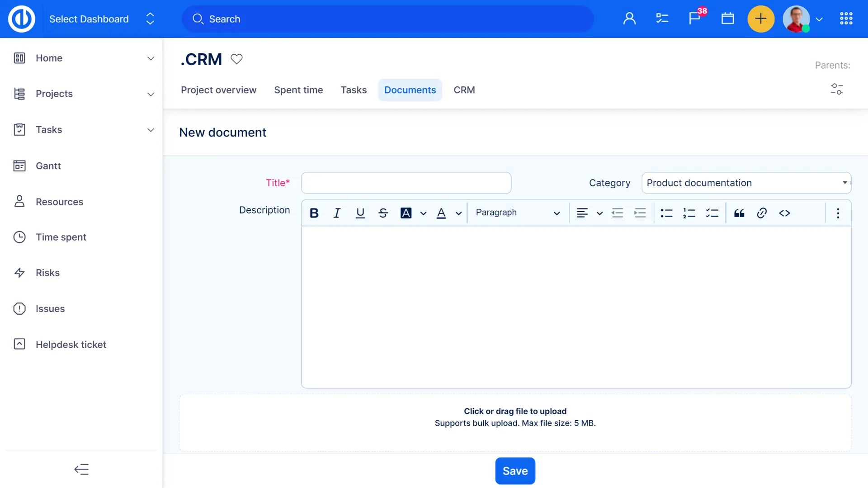Toggle underline formatting
This screenshot has height=488, width=868.
click(x=360, y=213)
